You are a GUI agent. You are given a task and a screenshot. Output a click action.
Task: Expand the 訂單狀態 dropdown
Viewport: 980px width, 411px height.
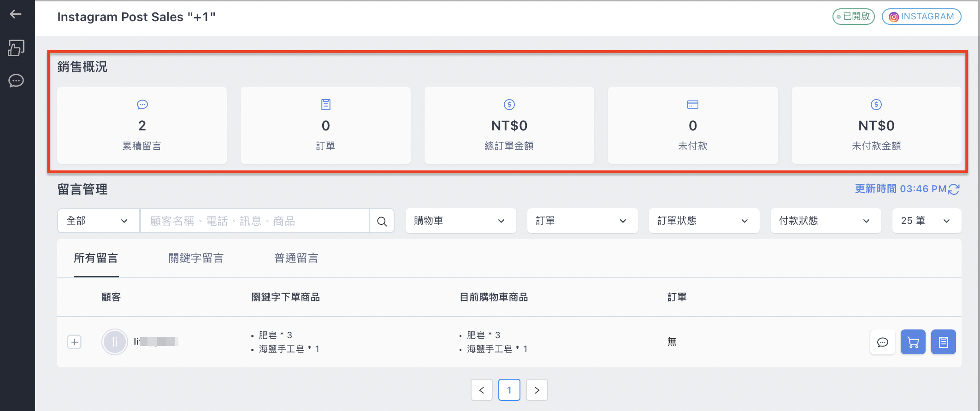click(704, 221)
